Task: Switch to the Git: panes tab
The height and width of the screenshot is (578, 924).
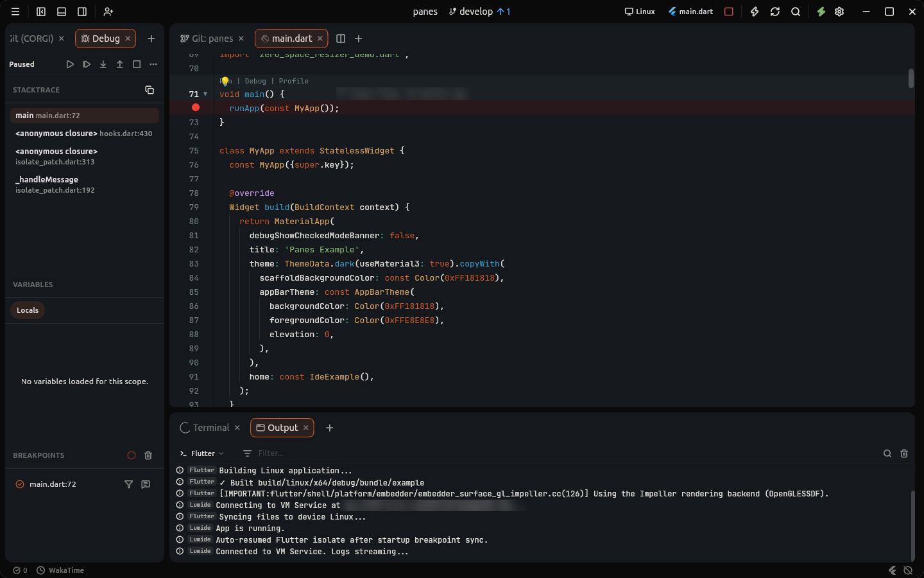Action: tap(212, 39)
